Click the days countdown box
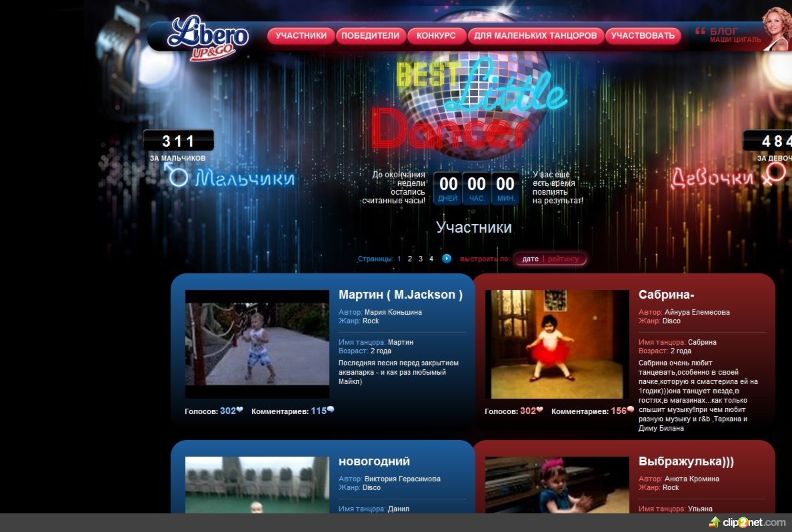This screenshot has height=532, width=792. click(x=448, y=189)
